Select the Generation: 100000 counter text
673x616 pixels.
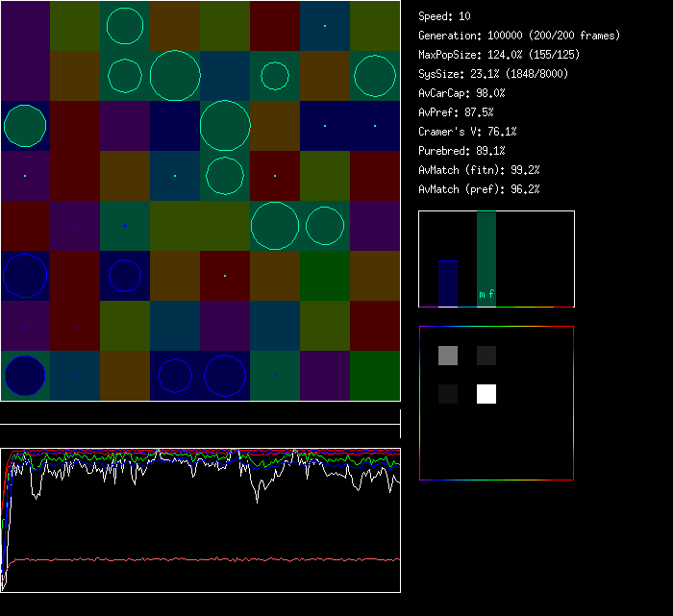point(519,36)
